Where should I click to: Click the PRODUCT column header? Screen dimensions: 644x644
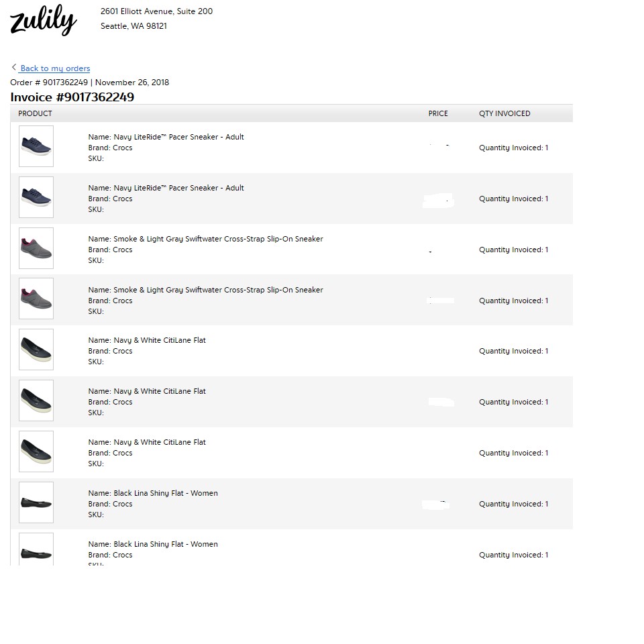coord(35,113)
